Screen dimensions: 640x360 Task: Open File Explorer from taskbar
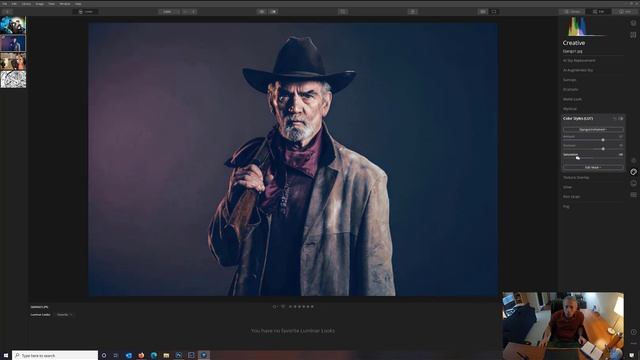pos(166,356)
